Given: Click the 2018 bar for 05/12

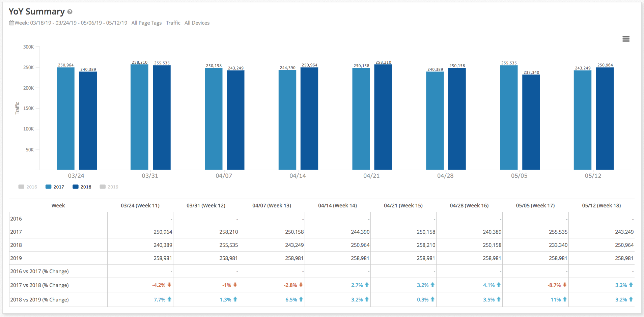Looking at the screenshot, I should pos(605,118).
